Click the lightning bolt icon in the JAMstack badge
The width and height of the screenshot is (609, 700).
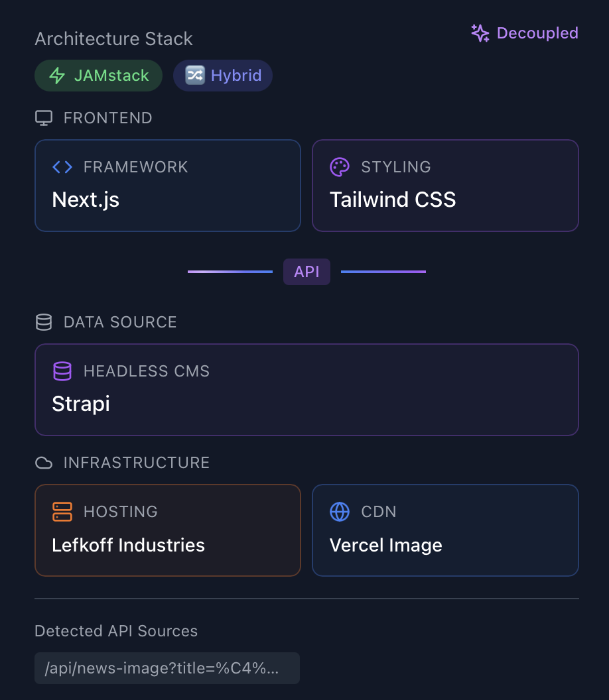57,76
